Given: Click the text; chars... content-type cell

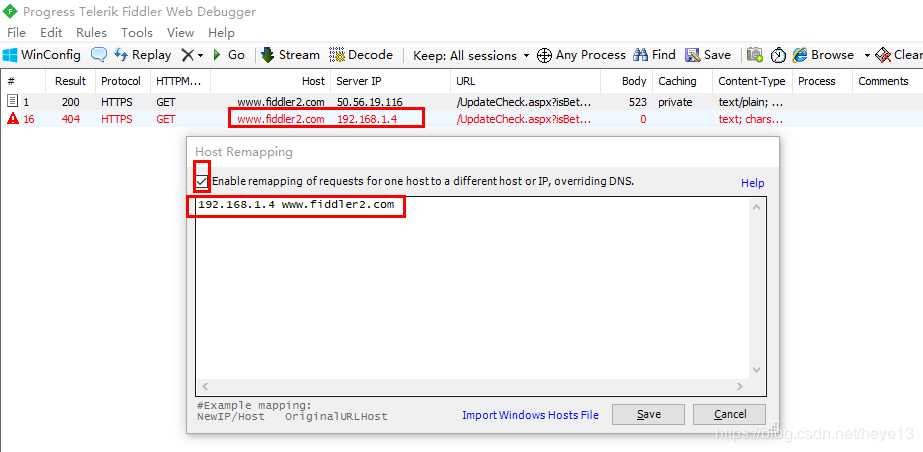Looking at the screenshot, I should click(751, 119).
